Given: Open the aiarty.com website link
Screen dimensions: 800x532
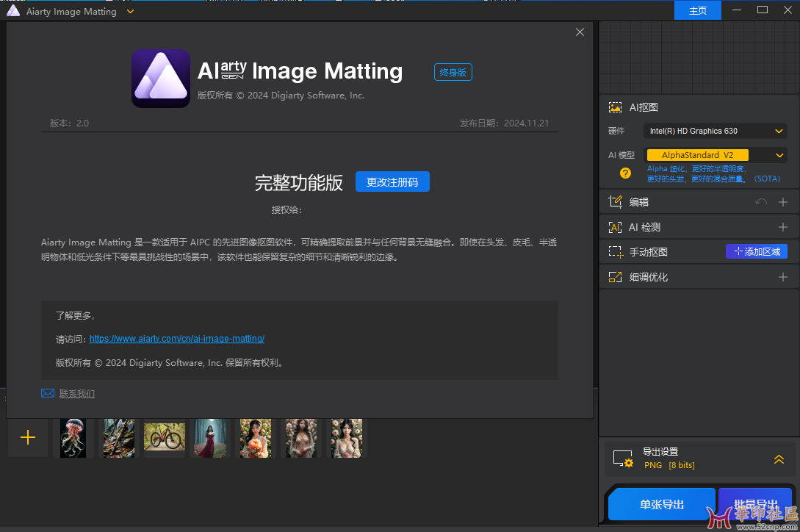Looking at the screenshot, I should tap(176, 339).
